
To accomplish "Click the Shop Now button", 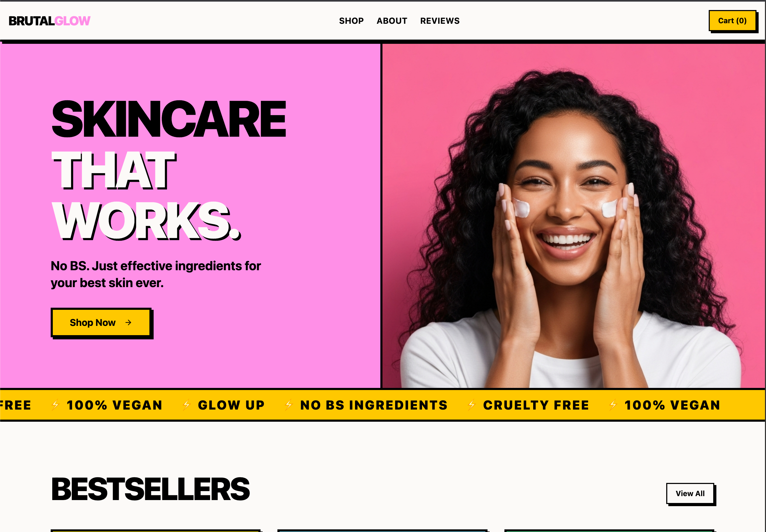I will tap(101, 322).
